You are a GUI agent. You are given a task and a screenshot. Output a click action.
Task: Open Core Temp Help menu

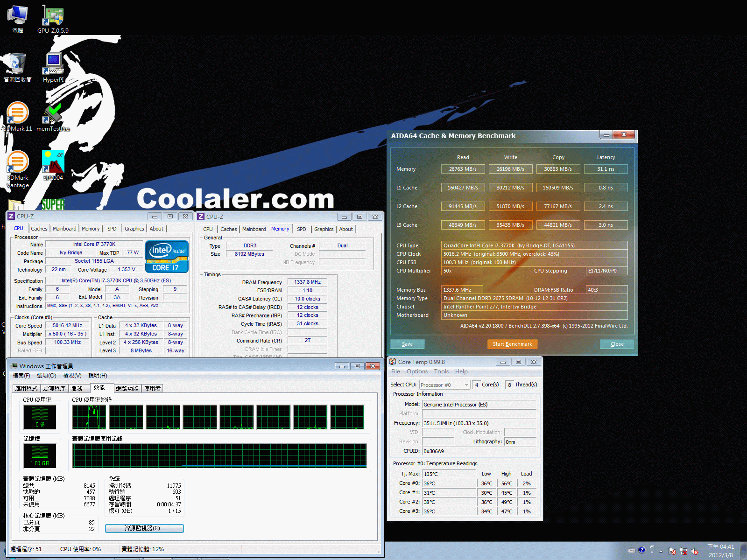pyautogui.click(x=461, y=371)
